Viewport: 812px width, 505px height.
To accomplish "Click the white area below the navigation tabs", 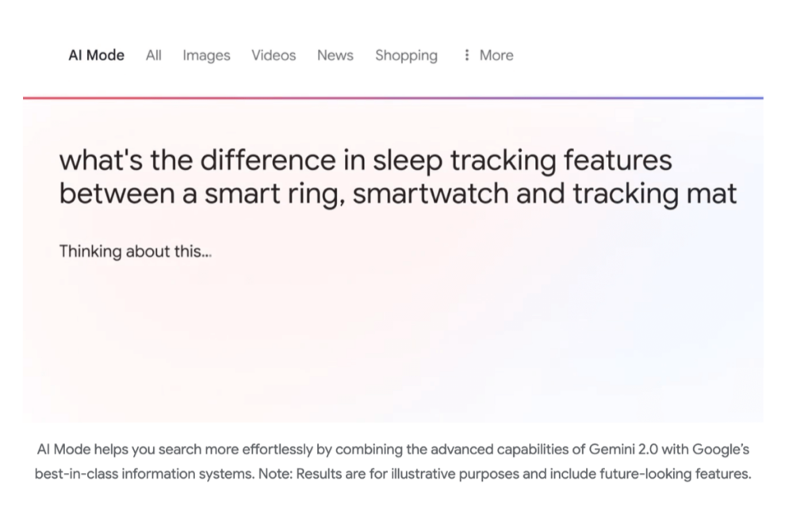I will coord(396,79).
